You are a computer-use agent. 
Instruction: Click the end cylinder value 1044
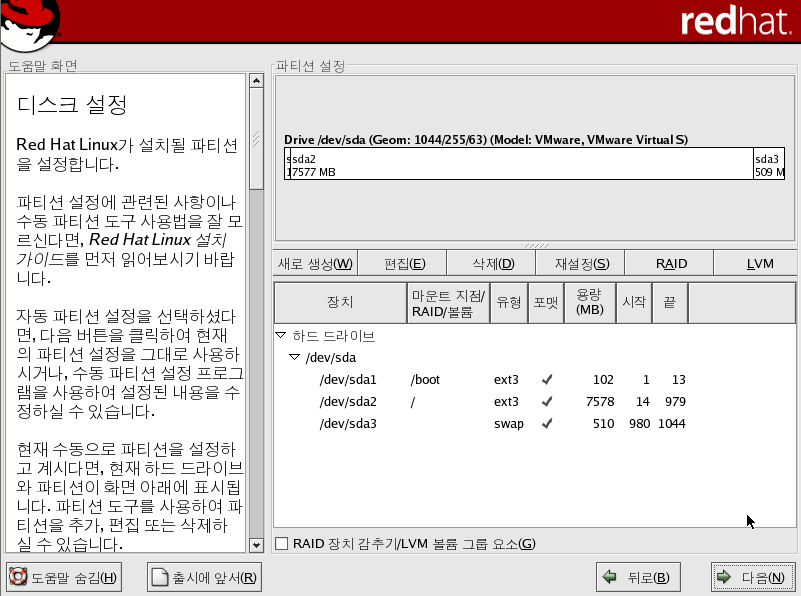click(x=672, y=424)
